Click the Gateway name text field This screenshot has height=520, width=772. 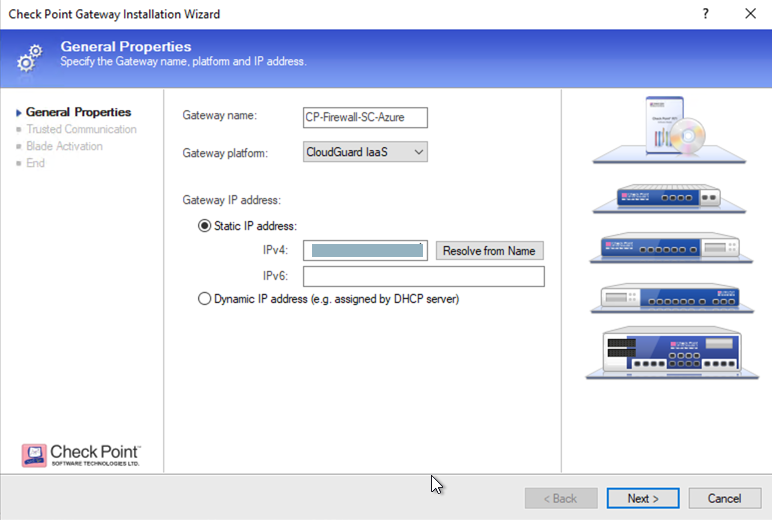[365, 117]
